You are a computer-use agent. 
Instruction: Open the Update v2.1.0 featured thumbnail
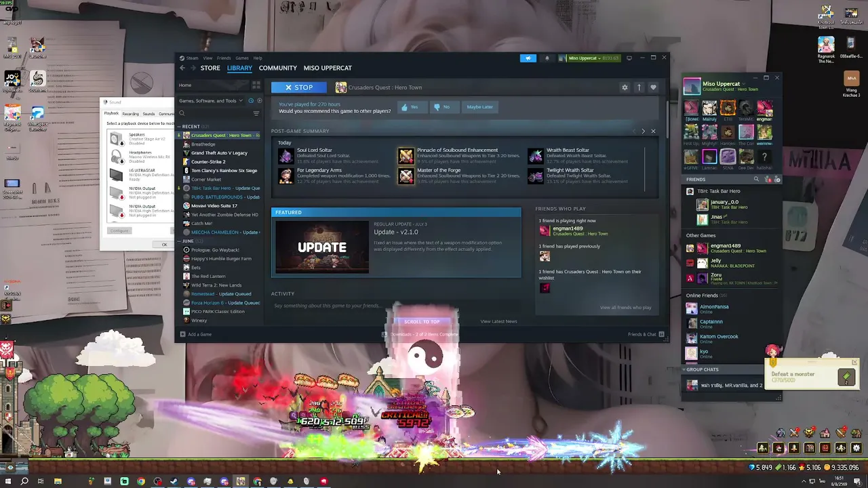click(x=321, y=247)
